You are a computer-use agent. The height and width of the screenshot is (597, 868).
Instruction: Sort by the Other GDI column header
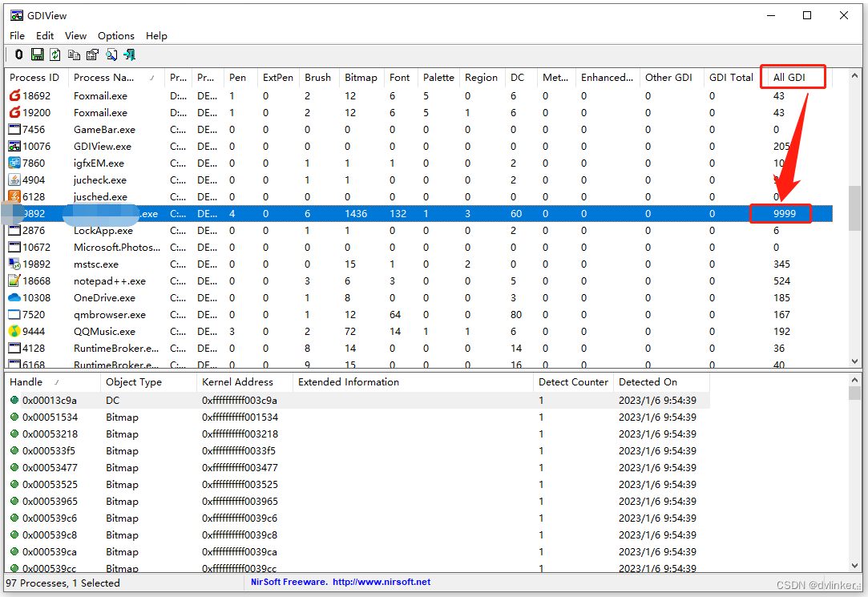coord(672,78)
